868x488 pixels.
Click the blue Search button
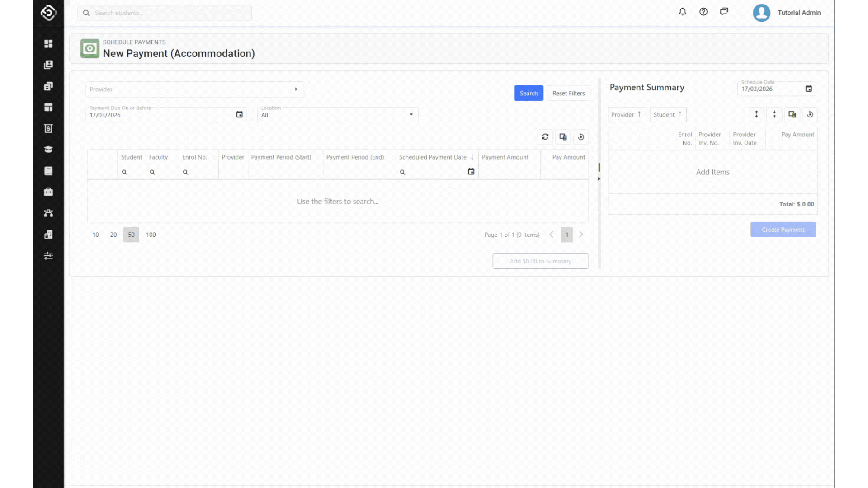click(528, 93)
